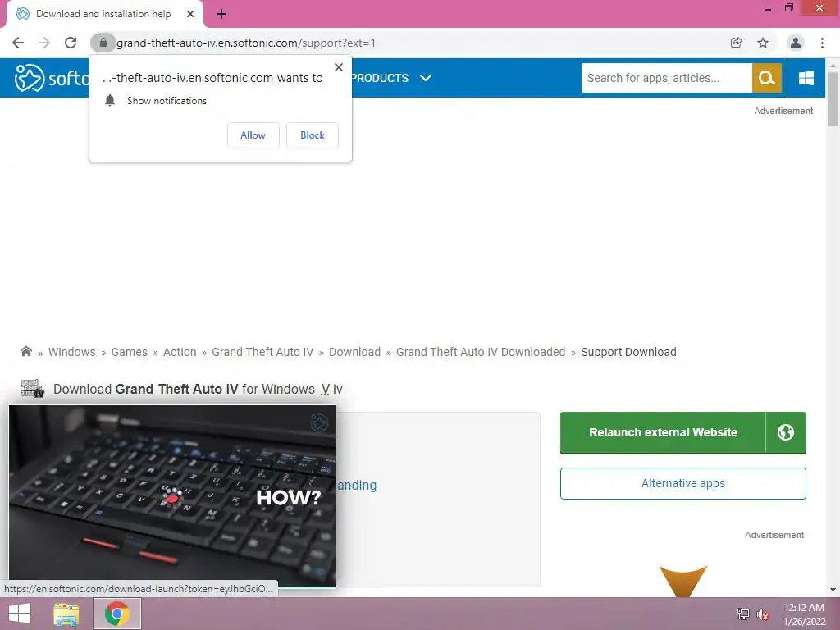Allow notifications from softonic

(253, 135)
